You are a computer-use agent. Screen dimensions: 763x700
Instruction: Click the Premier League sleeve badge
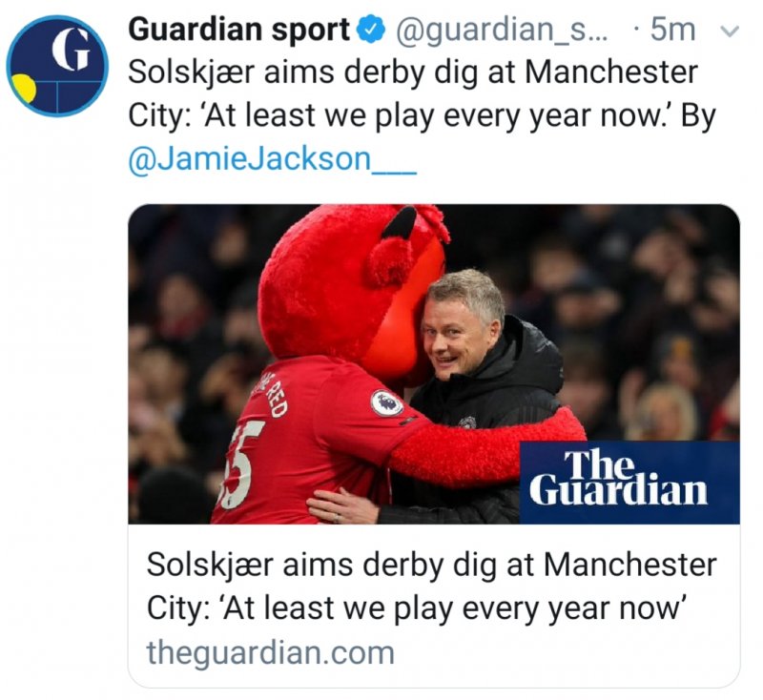386,403
